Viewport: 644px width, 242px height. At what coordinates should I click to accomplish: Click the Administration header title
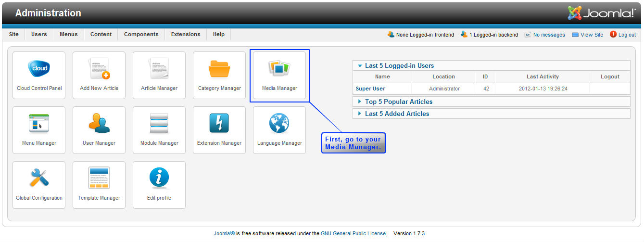pyautogui.click(x=48, y=13)
